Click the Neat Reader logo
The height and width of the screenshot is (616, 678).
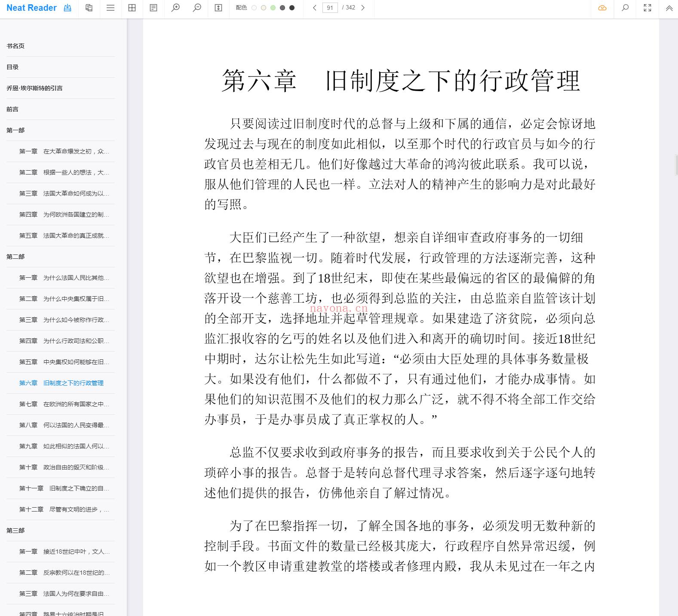click(x=31, y=8)
